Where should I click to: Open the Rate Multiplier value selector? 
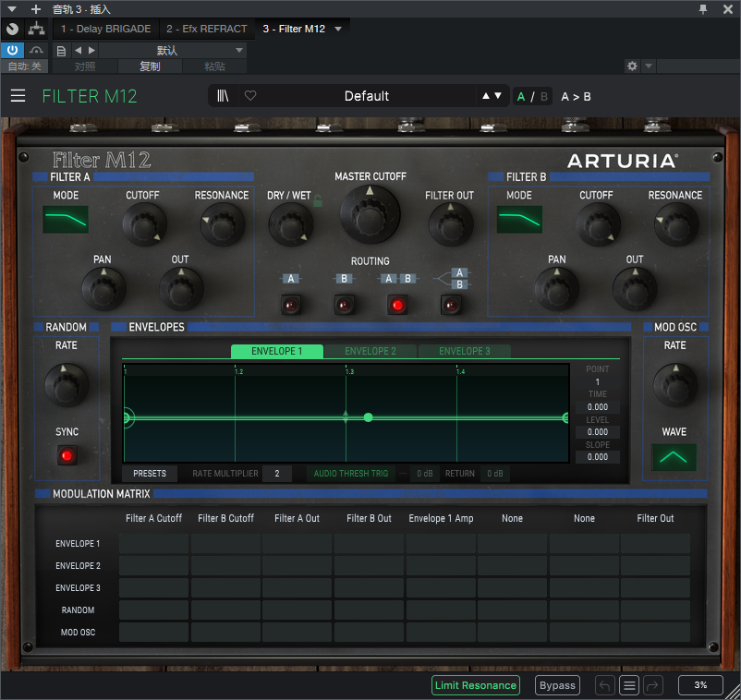pos(277,473)
